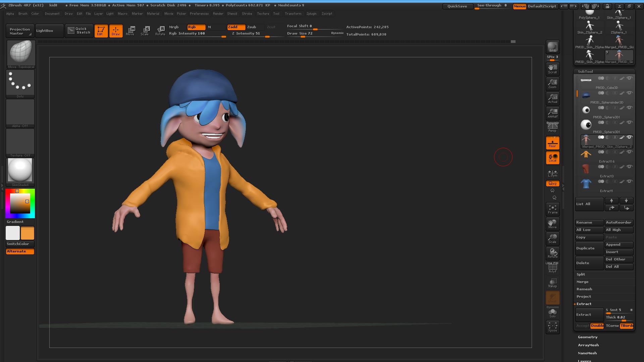Viewport: 644px width, 362px height.
Task: Select the Scroll canvas icon
Action: point(552,69)
